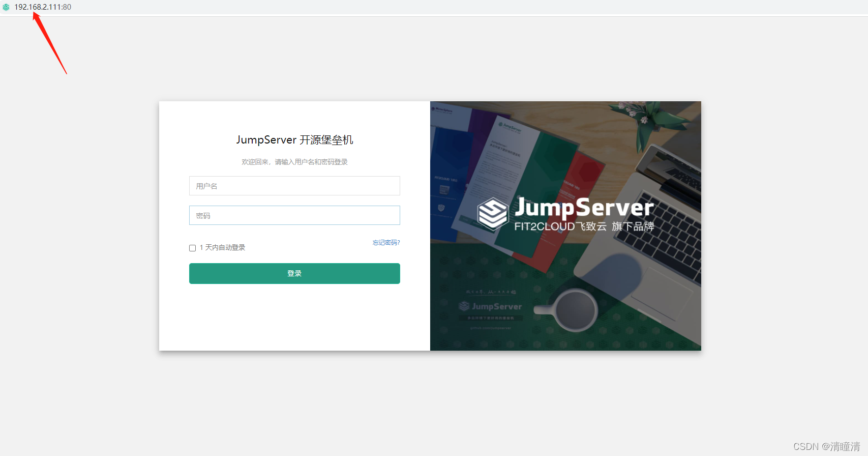
Task: Click the FIT2CLOUD飞致云 旗下品牌 banner text
Action: pyautogui.click(x=584, y=226)
